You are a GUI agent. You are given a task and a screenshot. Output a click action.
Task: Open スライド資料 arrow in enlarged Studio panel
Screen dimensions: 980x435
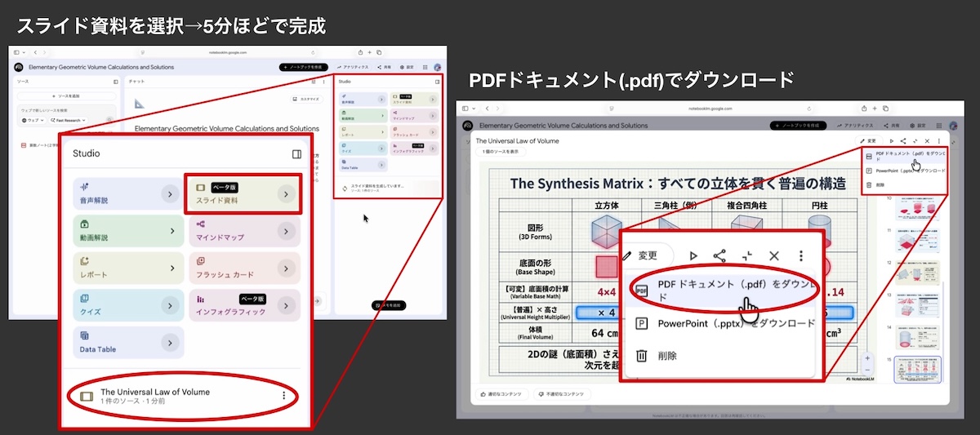tap(285, 193)
